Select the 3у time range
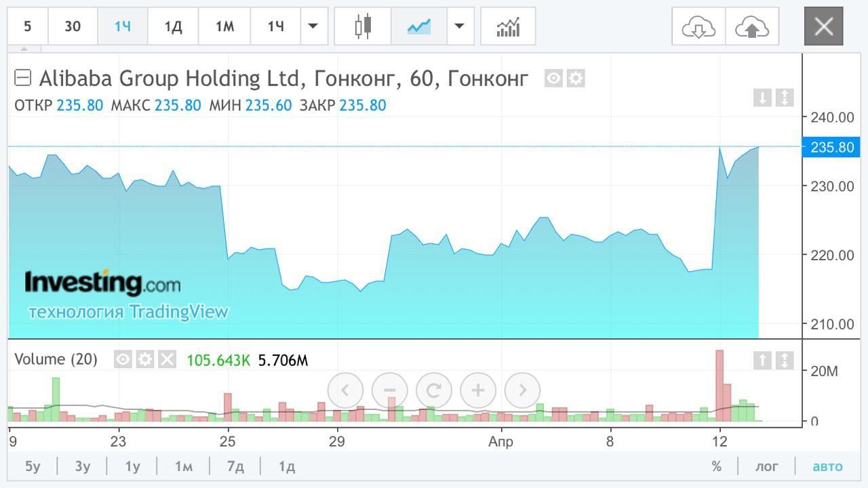This screenshot has height=488, width=868. pos(83,466)
